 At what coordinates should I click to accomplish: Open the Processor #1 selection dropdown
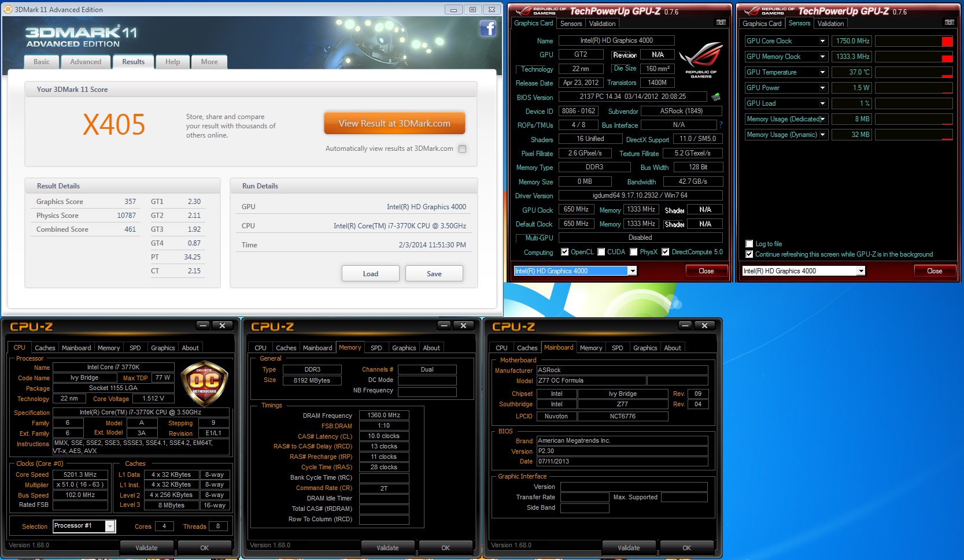click(x=110, y=526)
